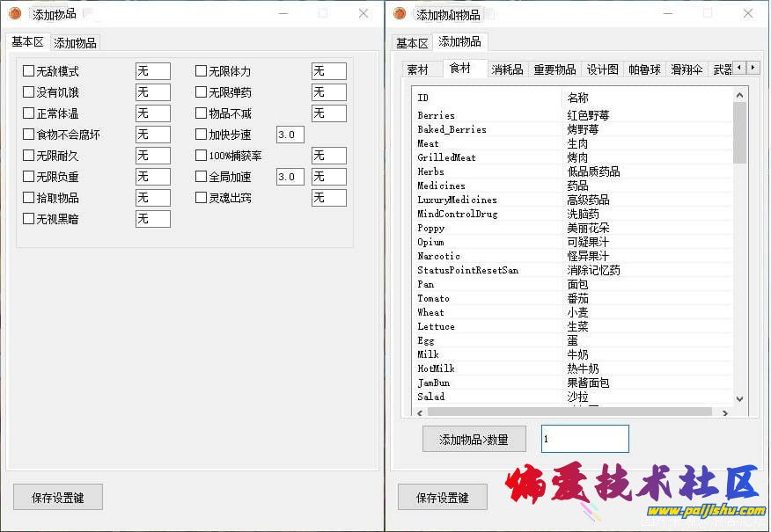
Task: Click the horizontal scrollbar's left arrow
Action: [x=418, y=412]
